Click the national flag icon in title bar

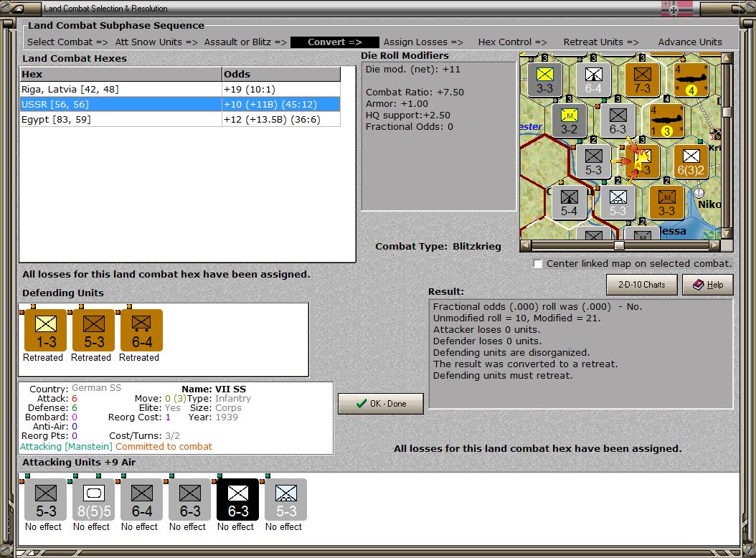(676, 8)
